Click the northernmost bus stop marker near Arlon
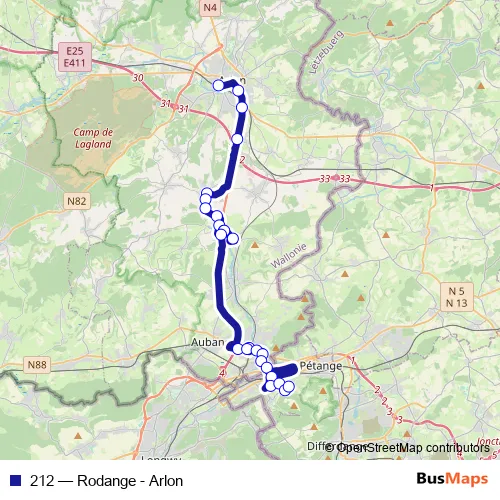Screen dimensions: 500x500 (218, 85)
